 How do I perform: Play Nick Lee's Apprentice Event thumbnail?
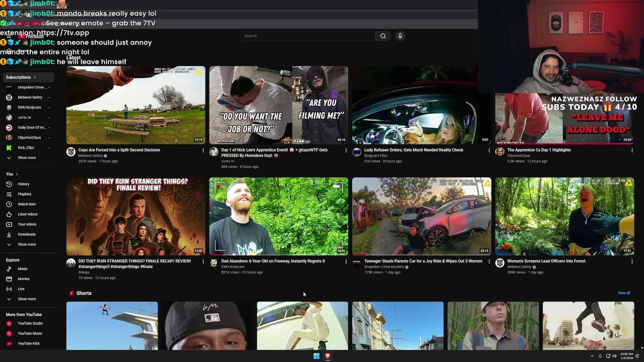pos(279,105)
